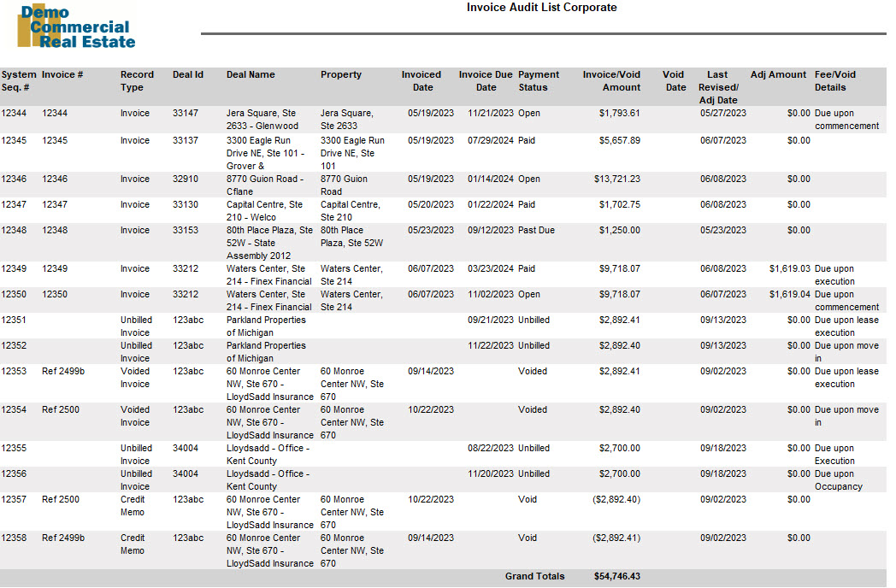Click the Fee/Void Details column header
The width and height of the screenshot is (896, 588).
(x=834, y=80)
